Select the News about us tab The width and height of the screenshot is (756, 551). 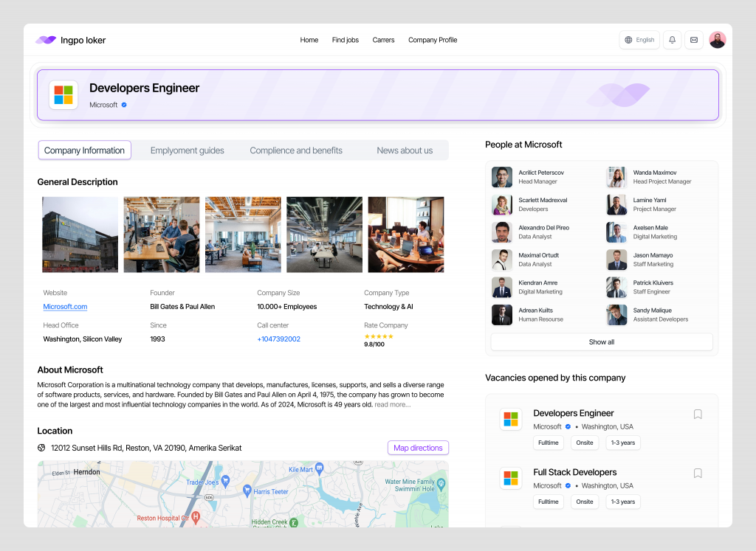[405, 150]
